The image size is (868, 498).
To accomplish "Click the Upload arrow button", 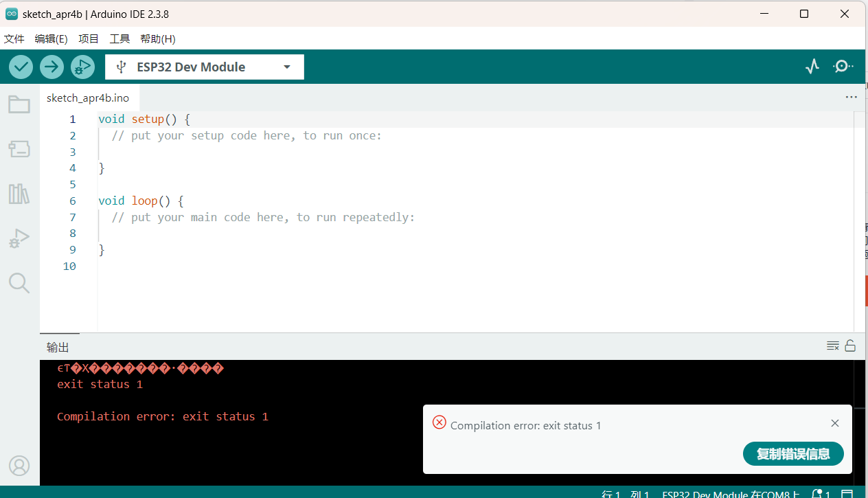I will coord(52,67).
